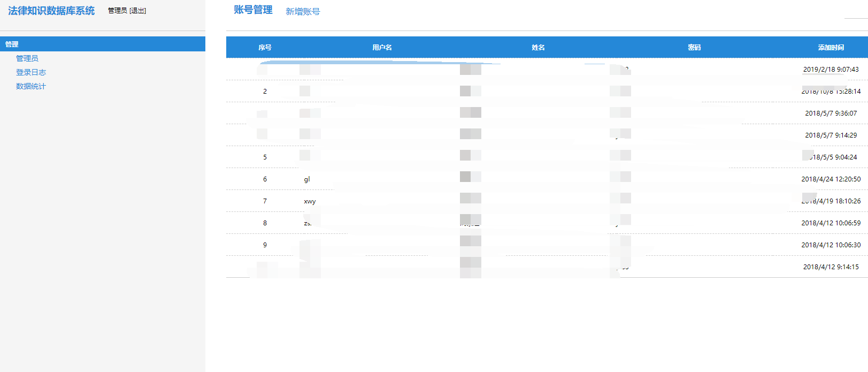Open the 登录日志 sidebar item
The width and height of the screenshot is (868, 372).
tap(31, 72)
